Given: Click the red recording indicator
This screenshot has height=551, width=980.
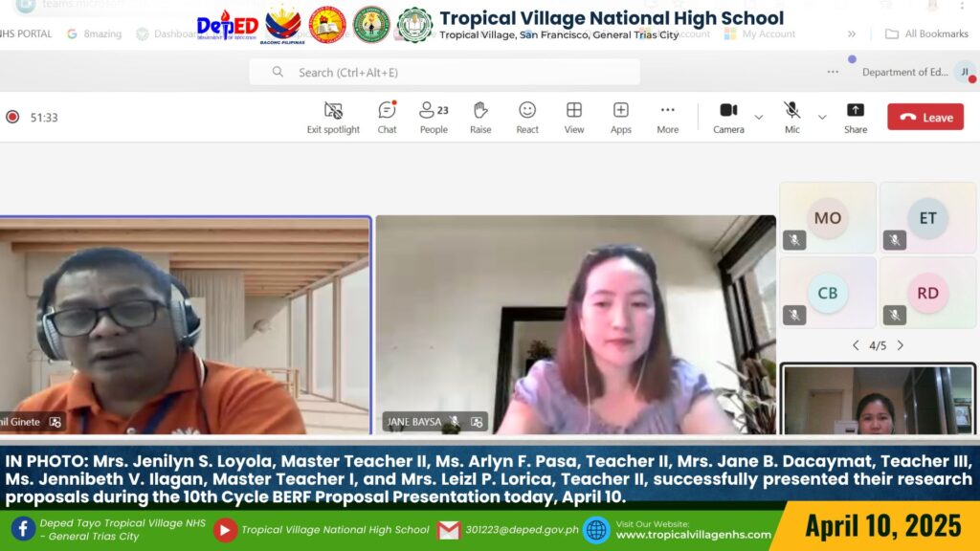Looking at the screenshot, I should coord(12,117).
